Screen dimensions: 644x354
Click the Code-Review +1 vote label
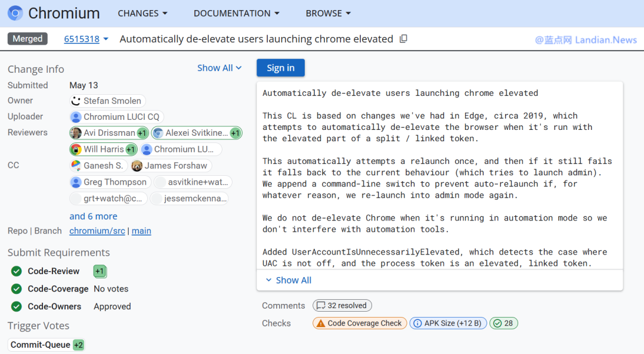point(100,271)
